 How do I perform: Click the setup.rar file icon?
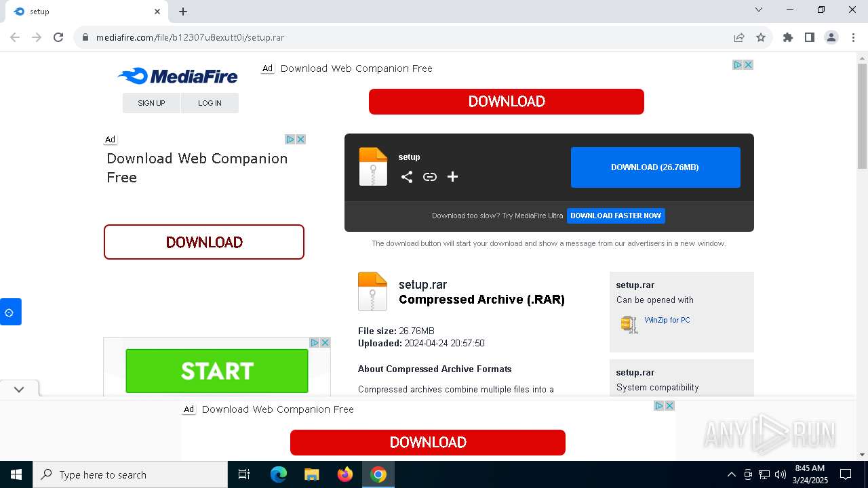(x=372, y=291)
